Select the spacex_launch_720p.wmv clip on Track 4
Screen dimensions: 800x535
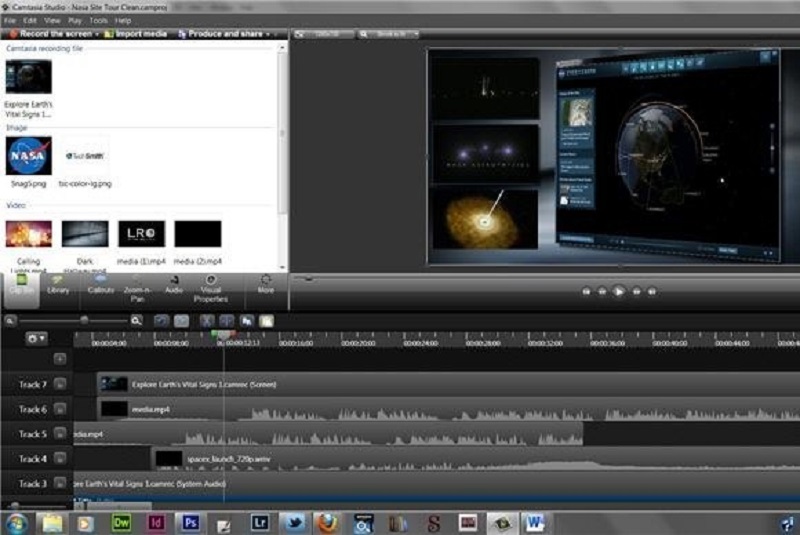(476, 458)
